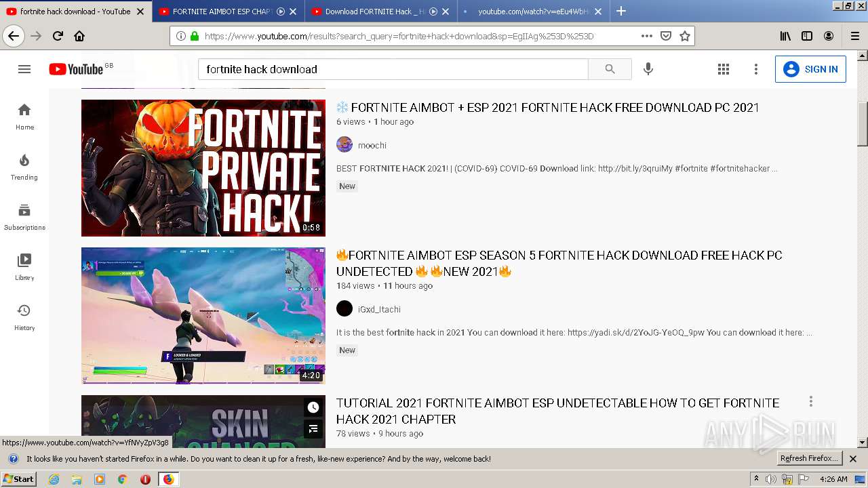The width and height of the screenshot is (868, 488).
Task: Show site information icon in address bar
Action: coord(181,36)
